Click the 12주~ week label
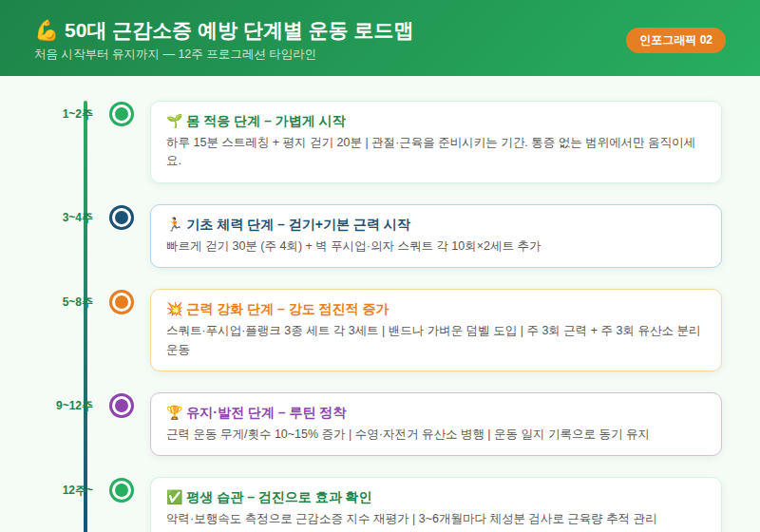Screen dimensions: 760x532 click(77, 490)
